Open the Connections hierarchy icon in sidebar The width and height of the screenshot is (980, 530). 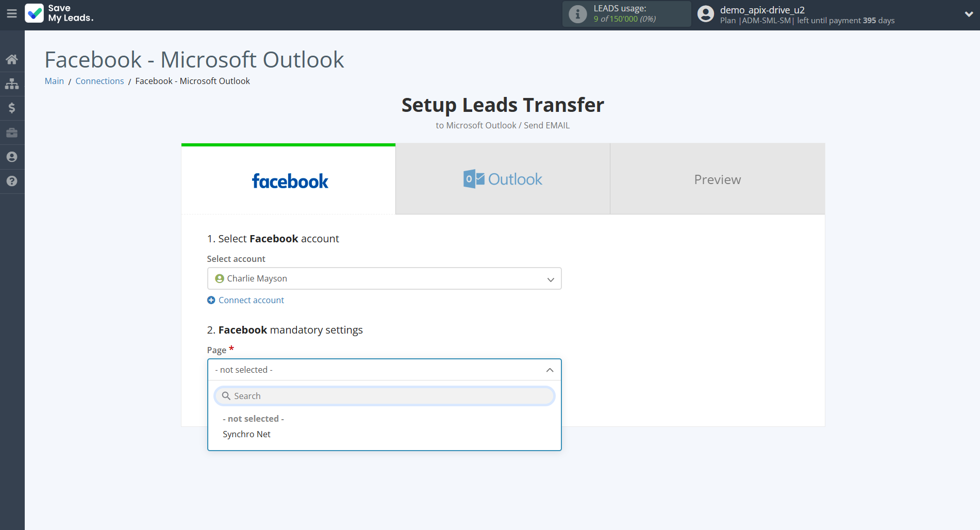point(12,83)
